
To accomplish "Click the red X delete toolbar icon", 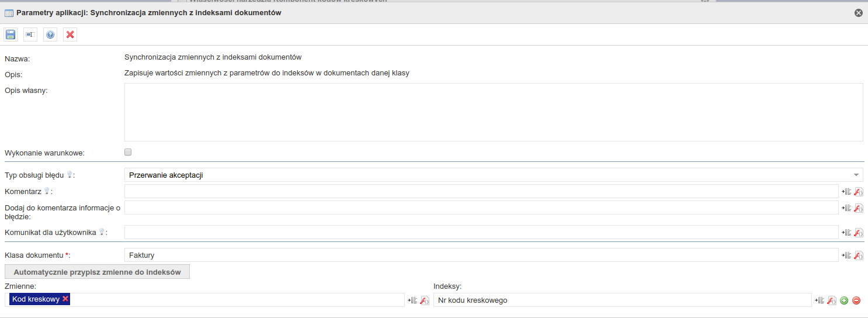I will point(70,34).
